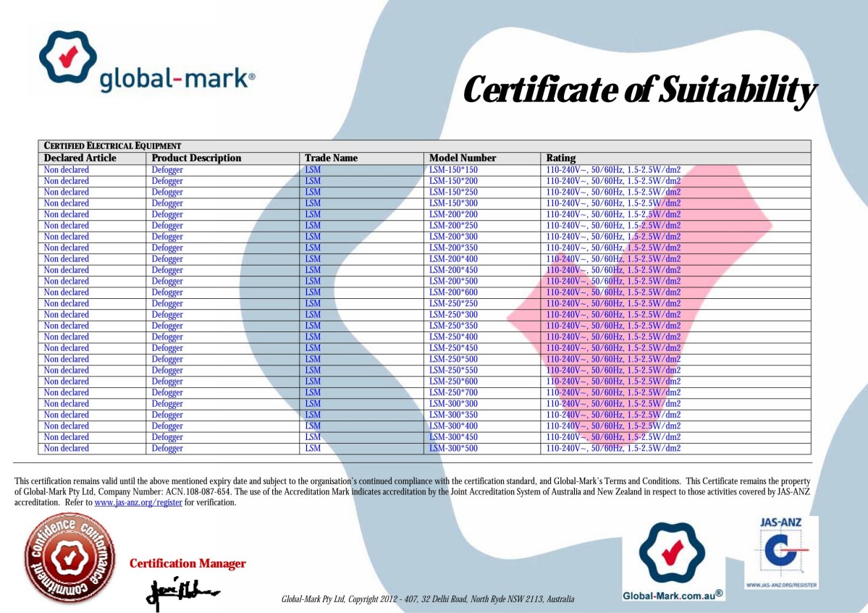Viewport: 868px width, 613px height.
Task: Click the Model Number column header
Action: [x=463, y=158]
